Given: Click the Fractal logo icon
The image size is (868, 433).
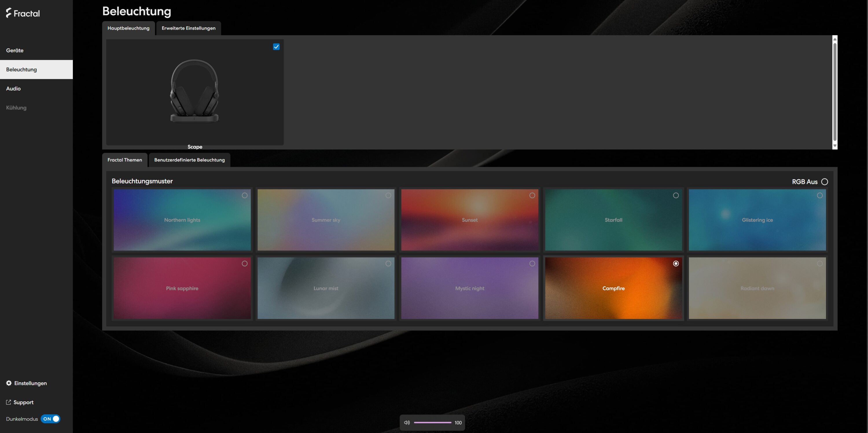Looking at the screenshot, I should click(x=9, y=13).
